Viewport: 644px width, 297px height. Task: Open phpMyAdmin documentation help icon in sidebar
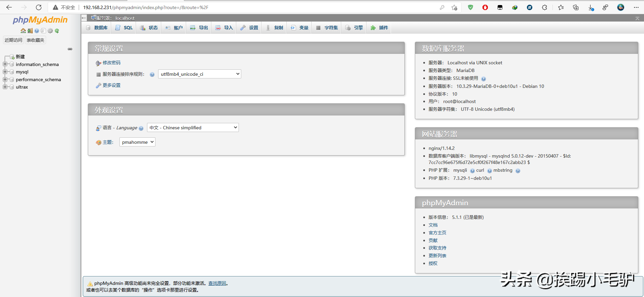coord(37,31)
